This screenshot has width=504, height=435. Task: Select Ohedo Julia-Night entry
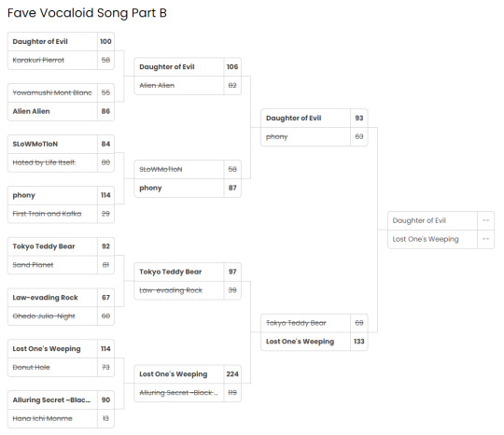point(61,316)
